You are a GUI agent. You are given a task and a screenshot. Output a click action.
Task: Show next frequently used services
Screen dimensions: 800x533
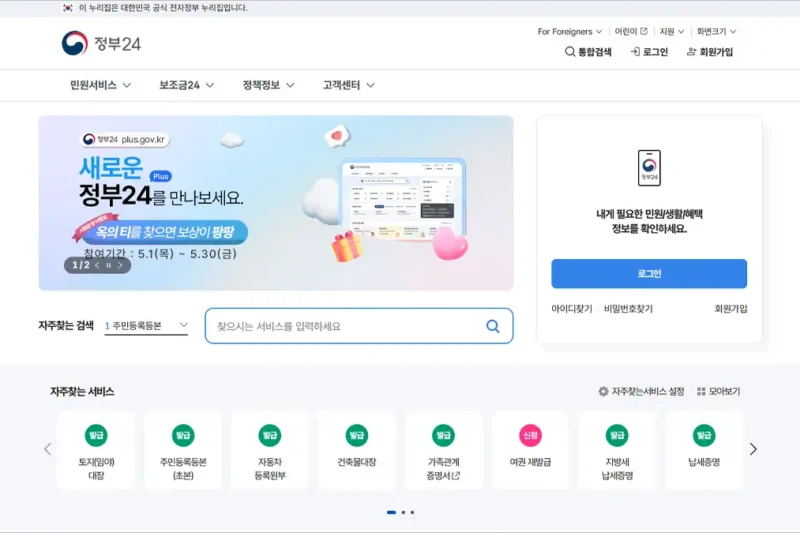pyautogui.click(x=753, y=449)
